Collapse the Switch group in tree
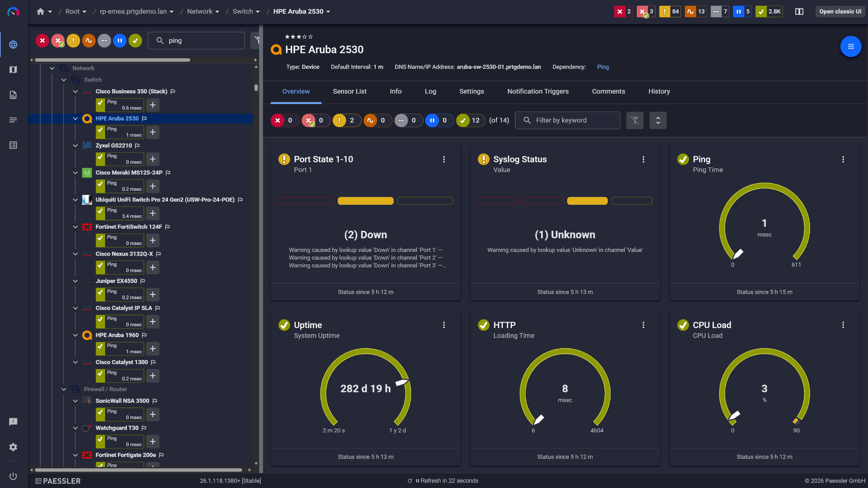Image resolution: width=868 pixels, height=488 pixels. (63, 80)
